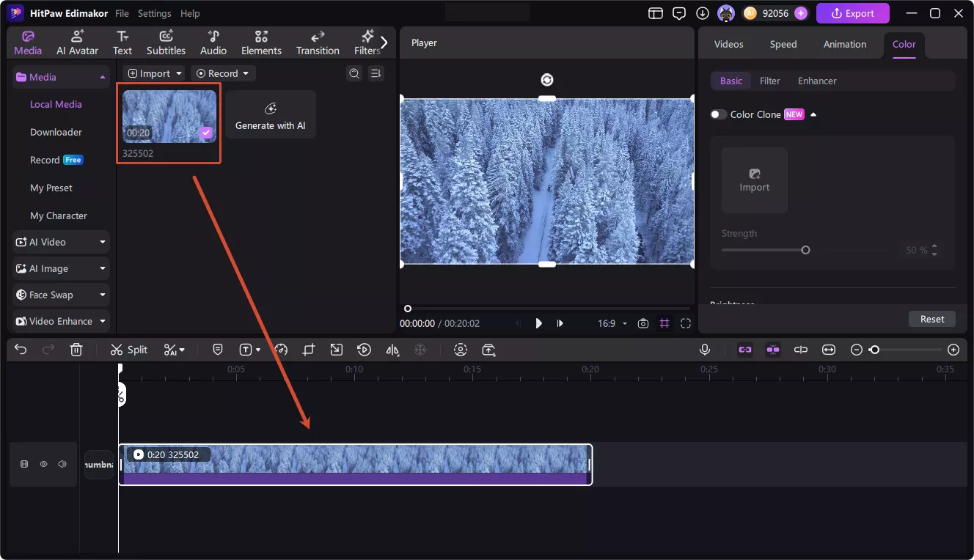This screenshot has width=974, height=560.
Task: Click Generate with AI card
Action: click(271, 115)
